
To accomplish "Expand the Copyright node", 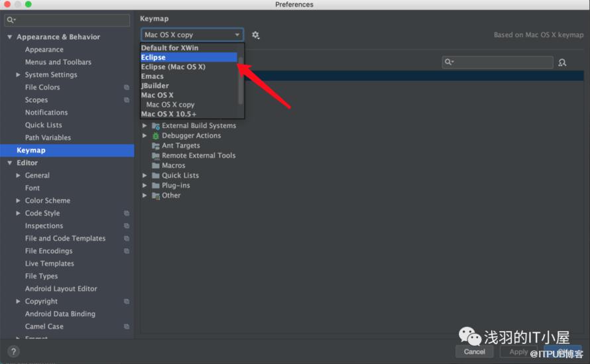I will 18,301.
